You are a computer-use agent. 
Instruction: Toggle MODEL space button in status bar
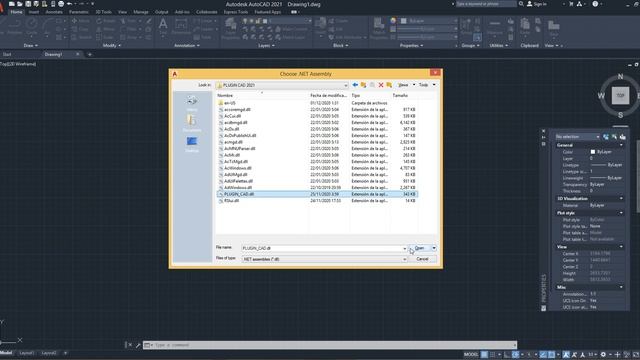[471, 354]
